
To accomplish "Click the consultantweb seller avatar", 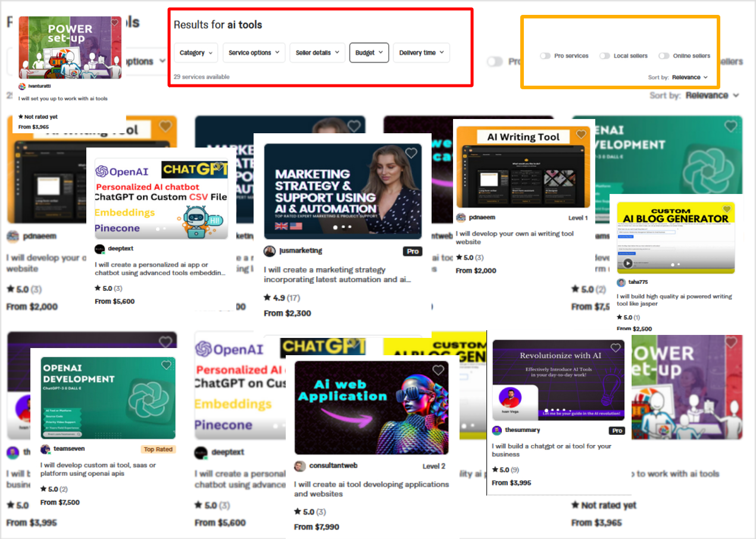I will (x=300, y=466).
